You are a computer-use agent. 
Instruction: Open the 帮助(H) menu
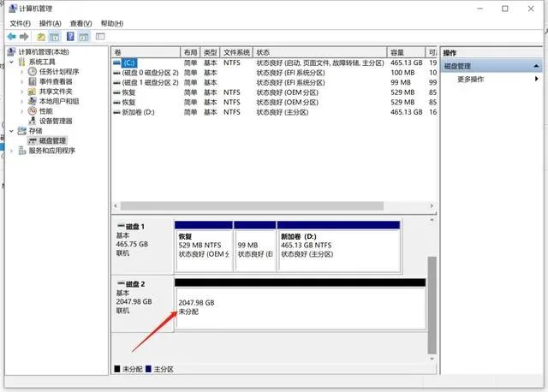click(x=112, y=23)
